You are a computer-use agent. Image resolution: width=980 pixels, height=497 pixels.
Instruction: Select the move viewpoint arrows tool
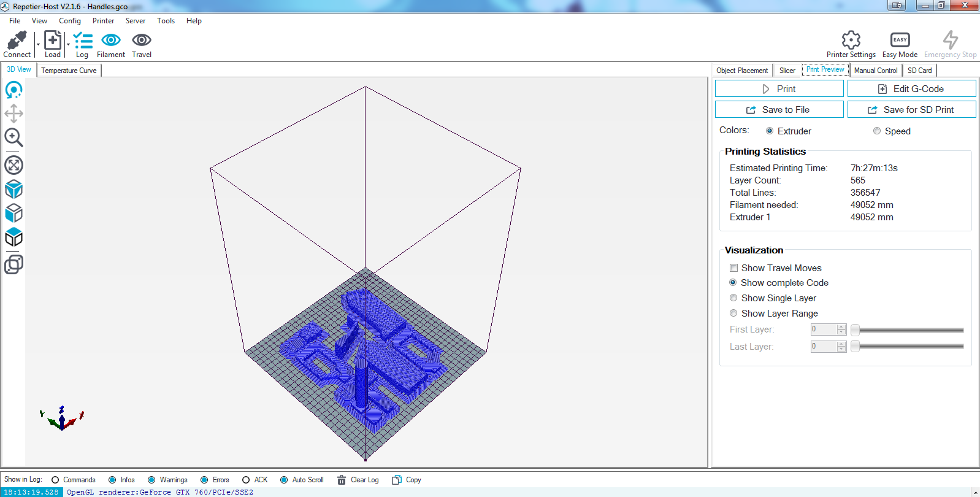[13, 114]
